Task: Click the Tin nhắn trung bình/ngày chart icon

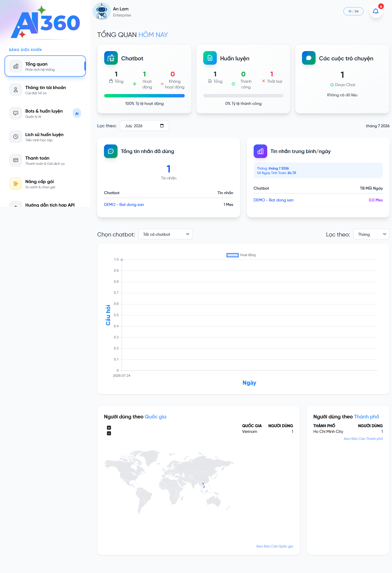Action: click(260, 151)
